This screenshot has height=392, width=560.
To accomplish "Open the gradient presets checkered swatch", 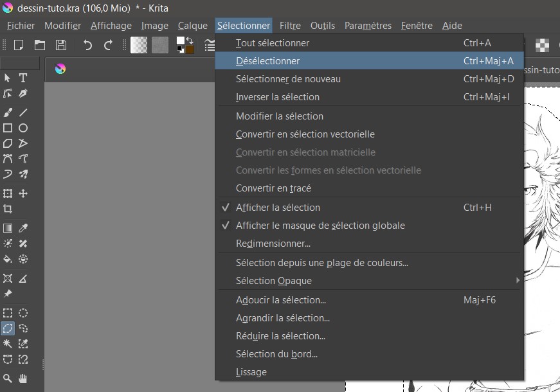I will click(139, 46).
